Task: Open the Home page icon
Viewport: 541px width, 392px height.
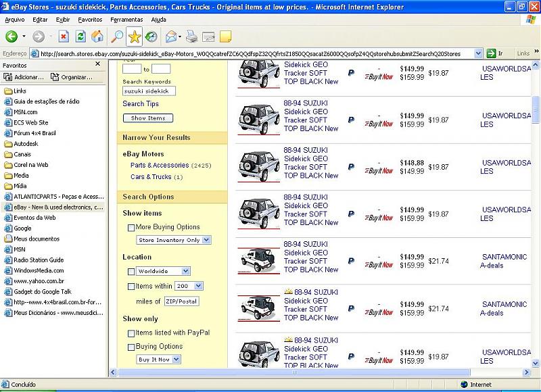Action: (97, 36)
